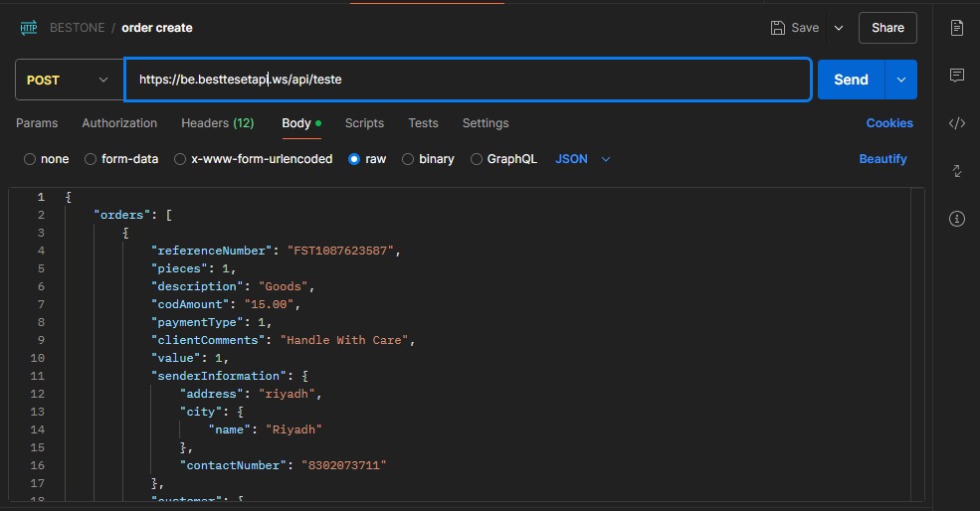Open the POST method dropdown
This screenshot has width=980, height=511.
point(66,80)
